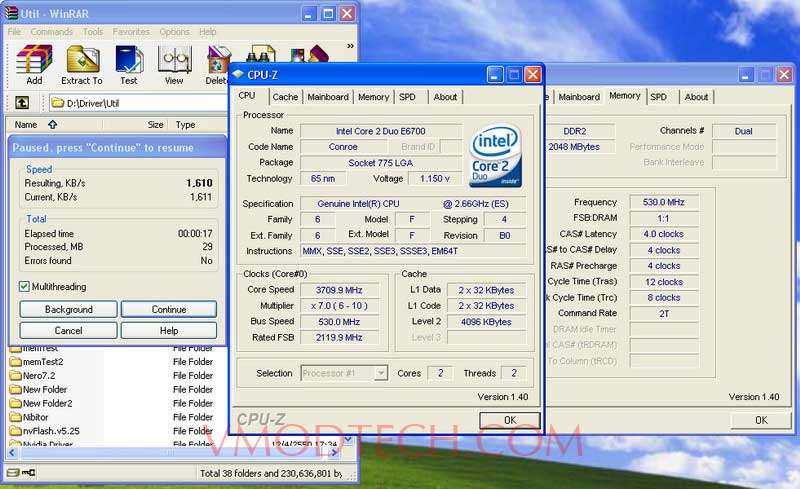Click the WinRAR horizontal scrollbar track
The width and height of the screenshot is (800, 489).
173,452
